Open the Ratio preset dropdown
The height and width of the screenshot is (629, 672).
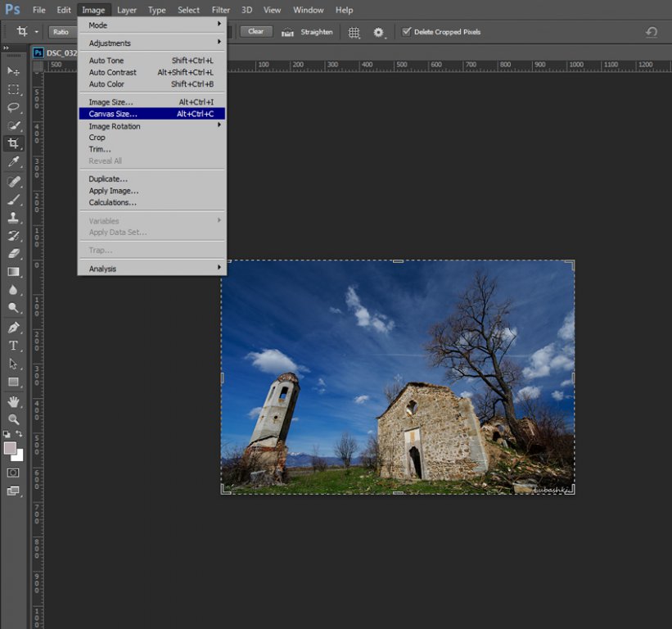[62, 32]
